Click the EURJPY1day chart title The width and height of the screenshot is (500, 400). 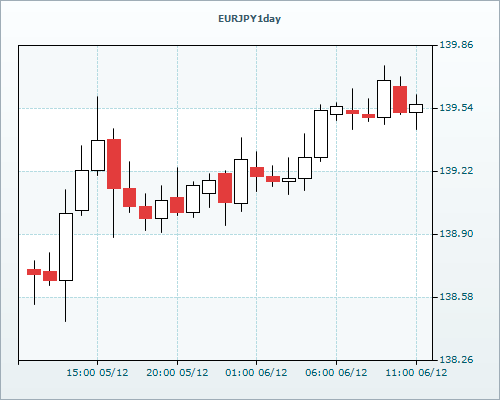click(x=249, y=19)
